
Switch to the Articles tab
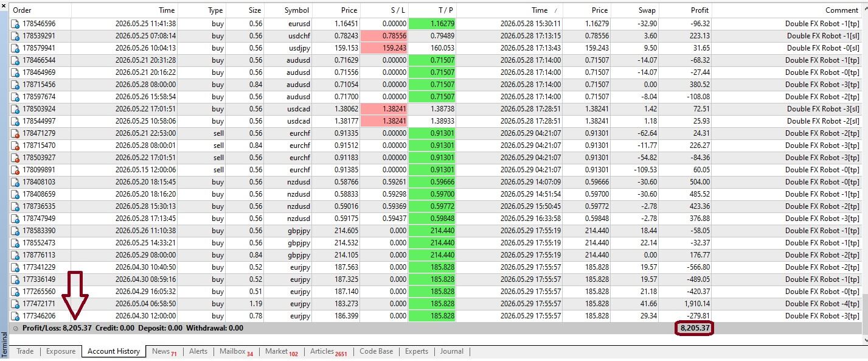[x=328, y=351]
